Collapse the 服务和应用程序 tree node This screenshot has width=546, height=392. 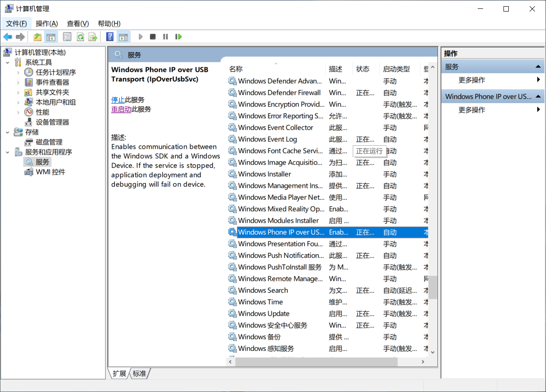[x=8, y=152]
